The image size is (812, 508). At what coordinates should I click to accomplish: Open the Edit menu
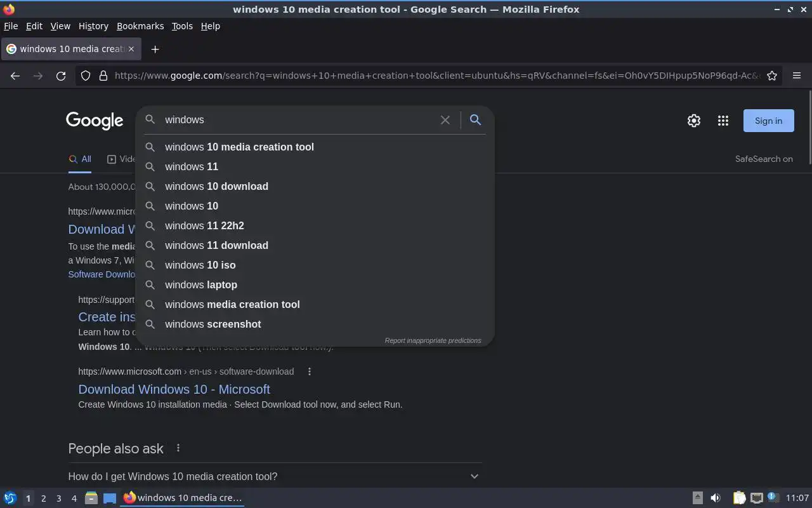pyautogui.click(x=34, y=26)
